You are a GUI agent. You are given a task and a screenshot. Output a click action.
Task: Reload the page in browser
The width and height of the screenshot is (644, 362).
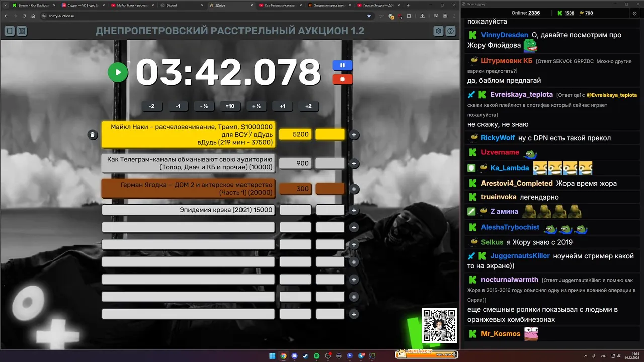pos(24,16)
